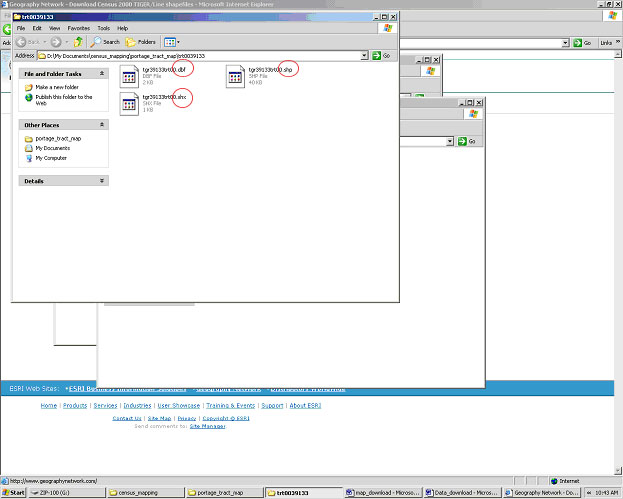Image resolution: width=623 pixels, height=499 pixels.
Task: Click the globe publish icon
Action: tap(29, 97)
